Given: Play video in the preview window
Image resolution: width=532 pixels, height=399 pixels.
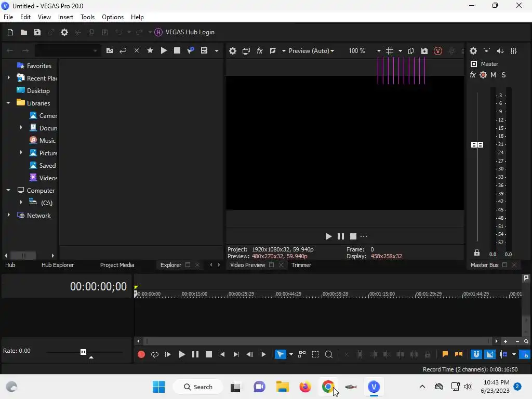Looking at the screenshot, I should pos(328,236).
